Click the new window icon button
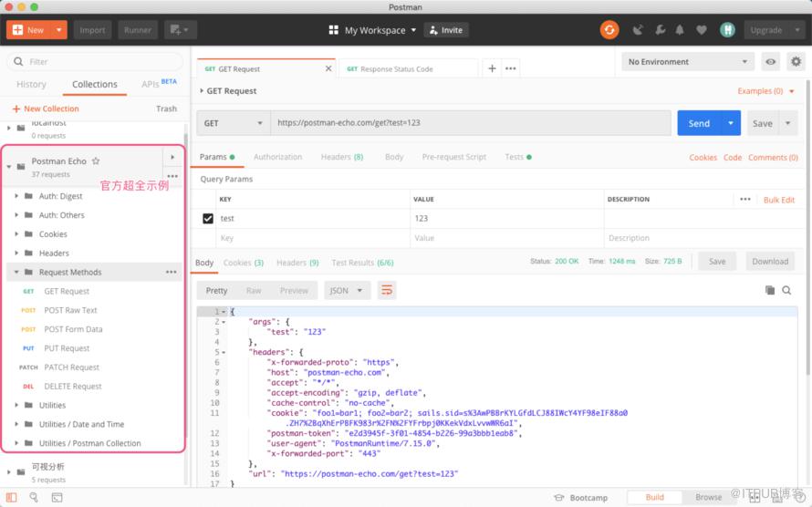Image resolution: width=812 pixels, height=507 pixels. 180,30
